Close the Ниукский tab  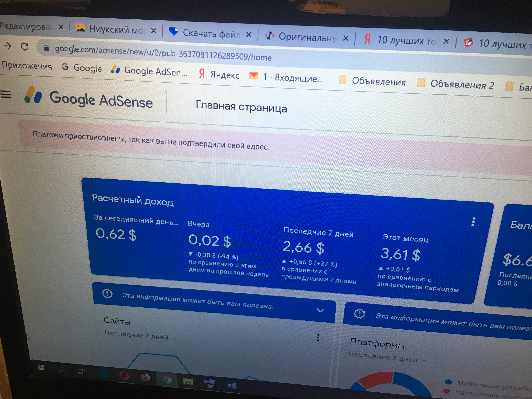(153, 30)
